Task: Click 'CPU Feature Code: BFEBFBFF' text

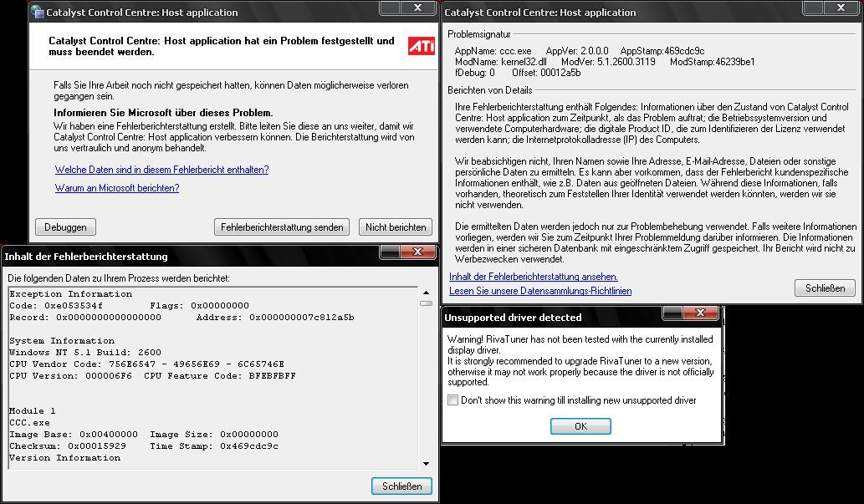Action: (x=220, y=376)
